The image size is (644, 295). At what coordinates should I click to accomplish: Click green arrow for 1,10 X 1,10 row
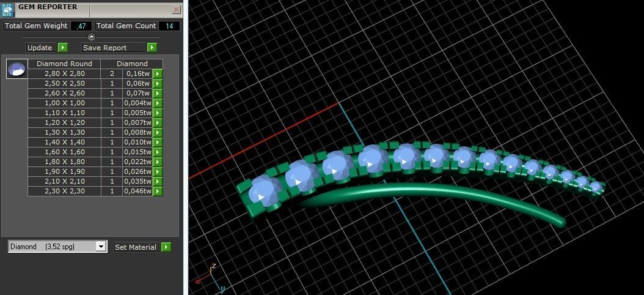click(157, 113)
